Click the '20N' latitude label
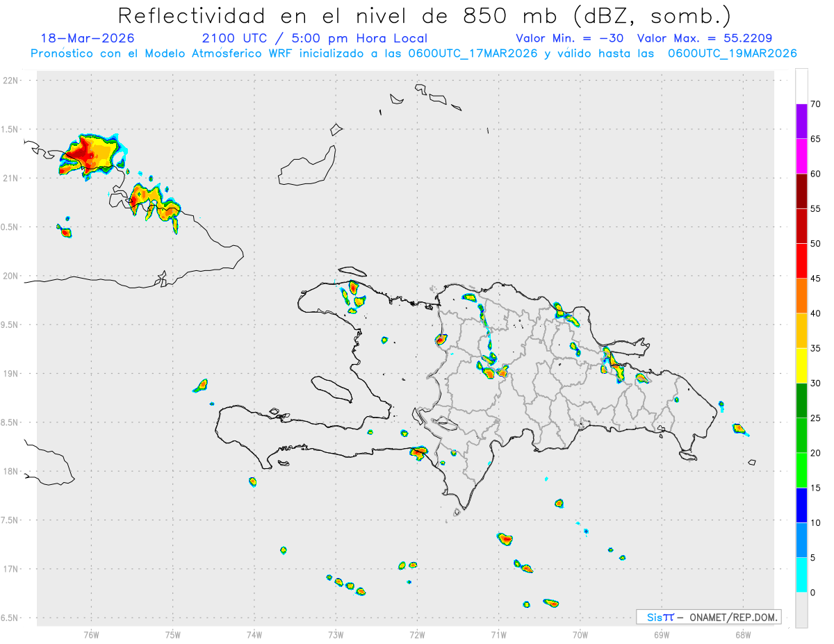 click(x=12, y=276)
